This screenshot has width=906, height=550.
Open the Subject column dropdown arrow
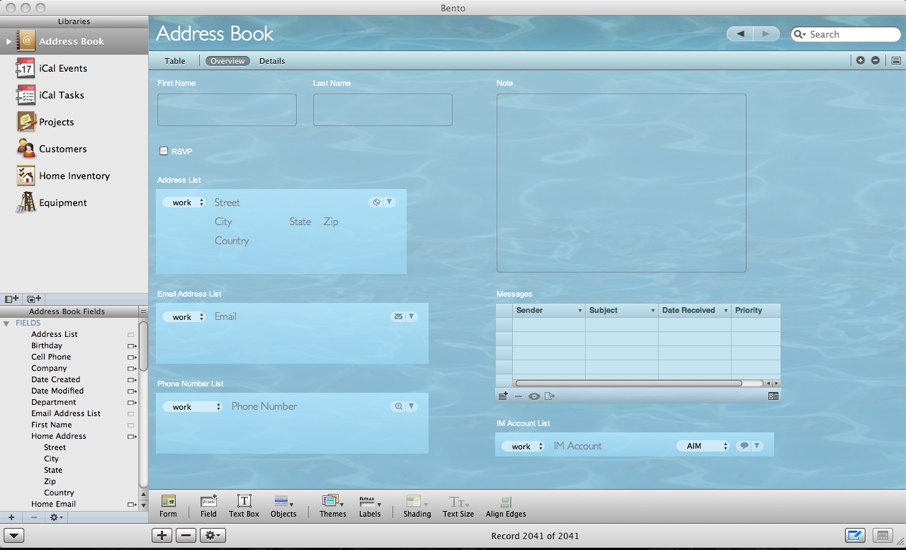coord(652,311)
